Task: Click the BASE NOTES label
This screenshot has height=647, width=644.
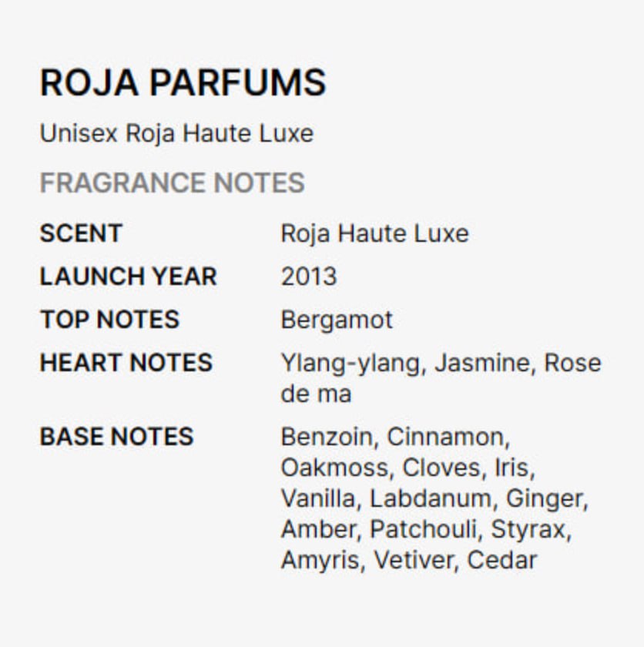Action: tap(116, 437)
